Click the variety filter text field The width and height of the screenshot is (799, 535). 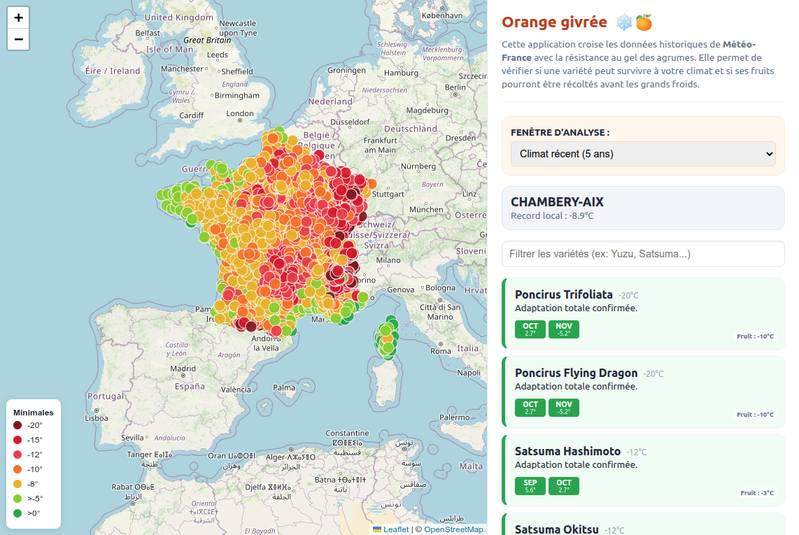[x=643, y=254]
